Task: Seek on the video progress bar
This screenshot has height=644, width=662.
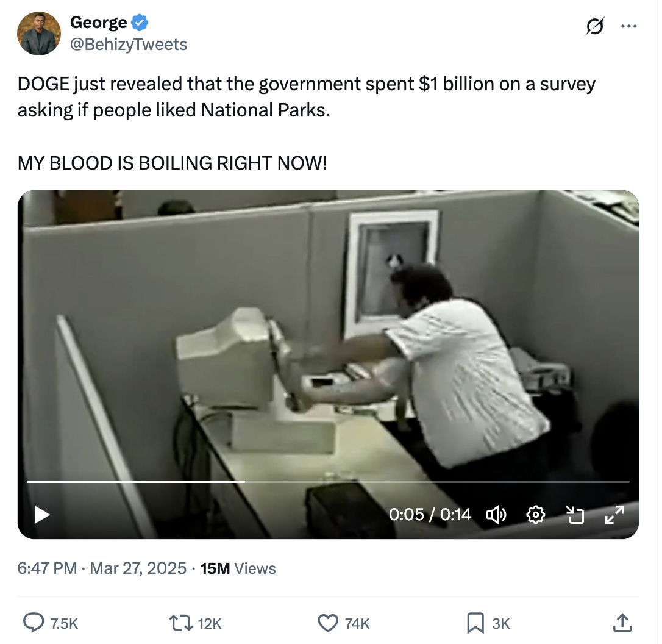Action: [328, 481]
